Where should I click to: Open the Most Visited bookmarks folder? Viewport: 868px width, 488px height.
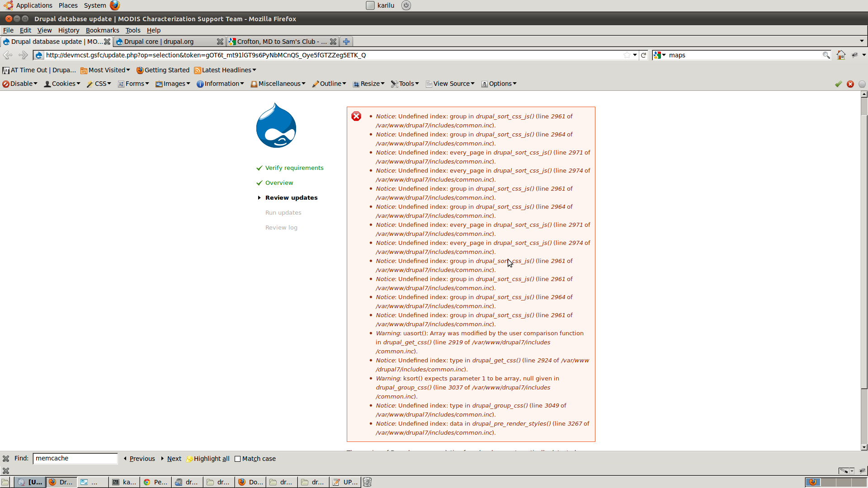[105, 70]
